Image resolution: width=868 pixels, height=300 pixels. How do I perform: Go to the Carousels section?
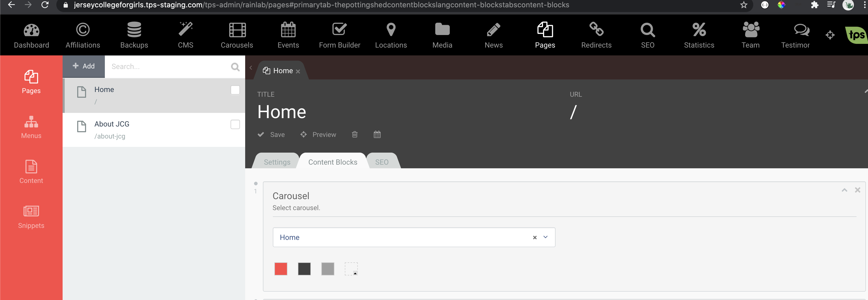(x=237, y=35)
